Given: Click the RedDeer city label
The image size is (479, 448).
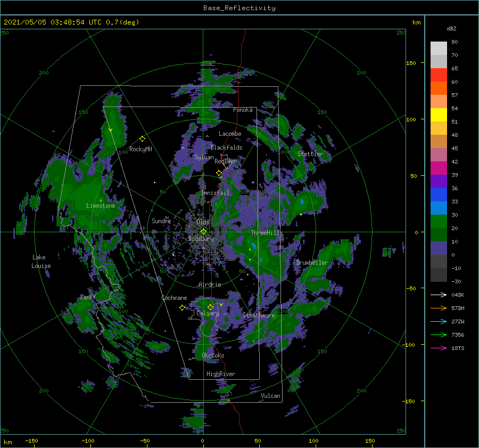Looking at the screenshot, I should pos(226,161).
